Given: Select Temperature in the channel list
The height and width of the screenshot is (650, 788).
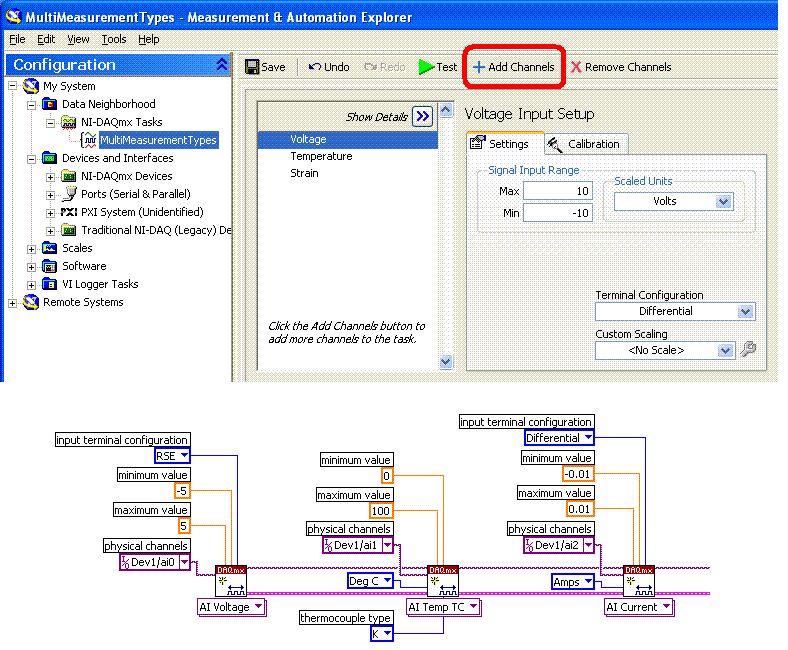Looking at the screenshot, I should click(x=321, y=156).
